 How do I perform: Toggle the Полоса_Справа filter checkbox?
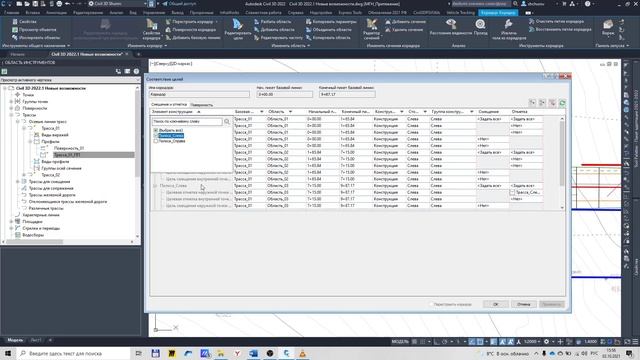coord(156,141)
